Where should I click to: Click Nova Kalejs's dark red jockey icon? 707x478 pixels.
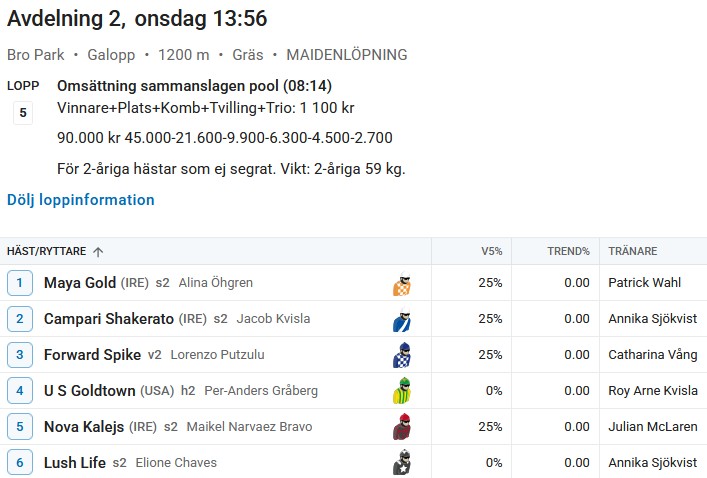coord(402,427)
